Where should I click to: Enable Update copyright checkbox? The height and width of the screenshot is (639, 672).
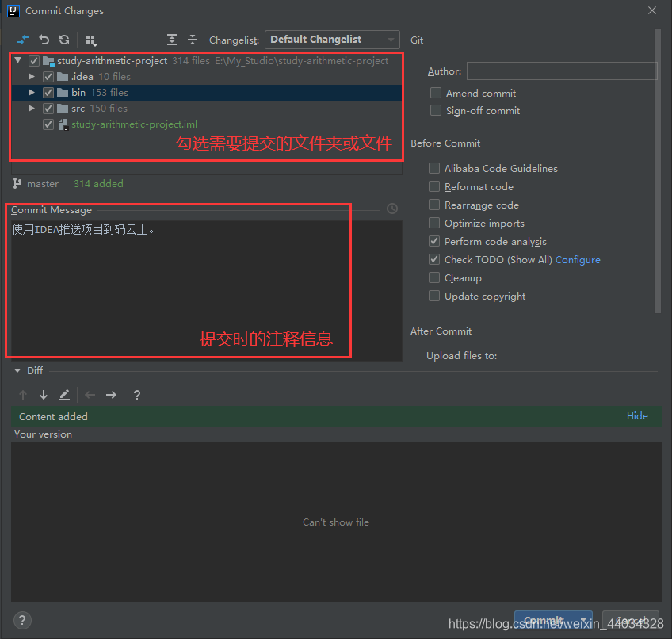tap(434, 296)
